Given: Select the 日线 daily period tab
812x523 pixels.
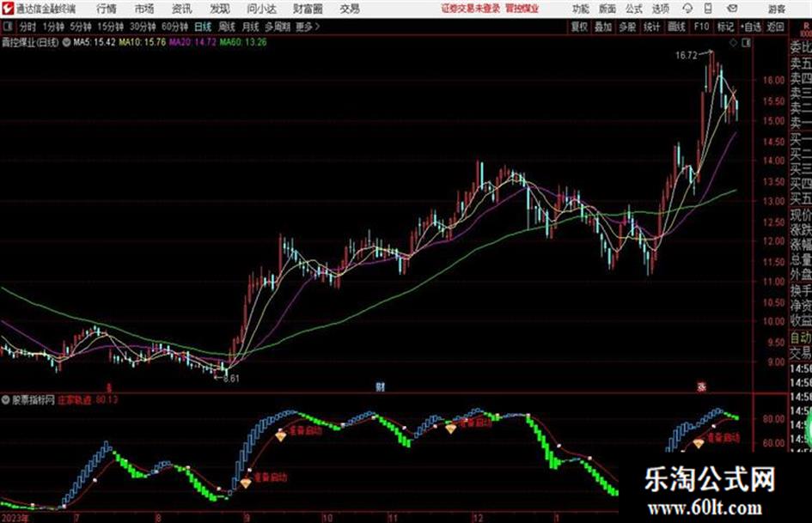Looking at the screenshot, I should pyautogui.click(x=203, y=27).
